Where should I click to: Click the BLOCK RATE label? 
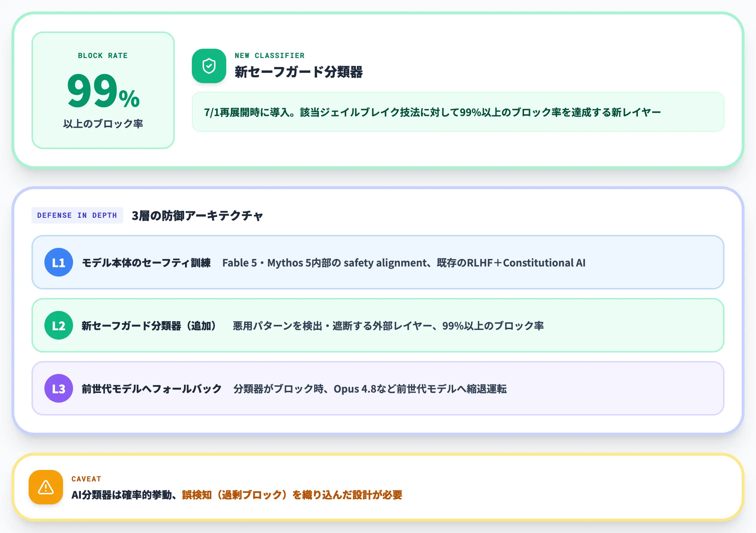pyautogui.click(x=103, y=56)
